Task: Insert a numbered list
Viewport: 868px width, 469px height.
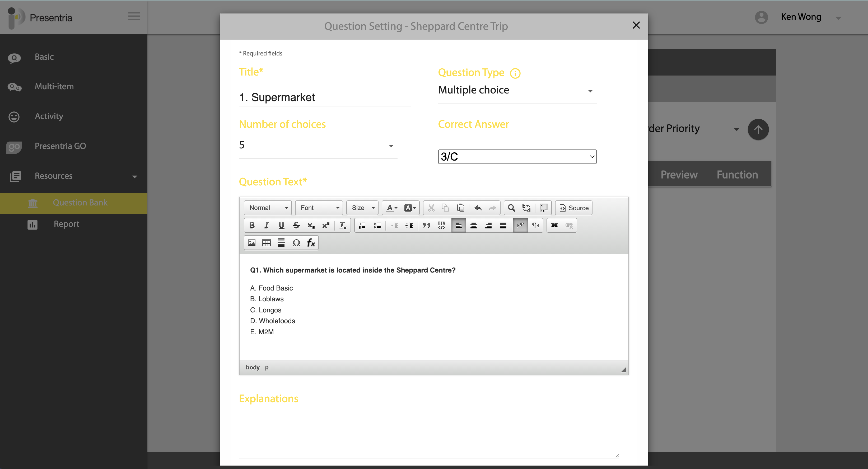Action: (x=362, y=226)
